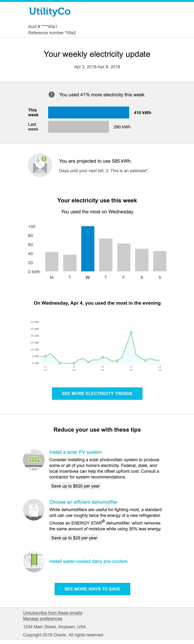Image resolution: width=194 pixels, height=644 pixels.
Task: Click the alert exclamation icon
Action: point(51,94)
